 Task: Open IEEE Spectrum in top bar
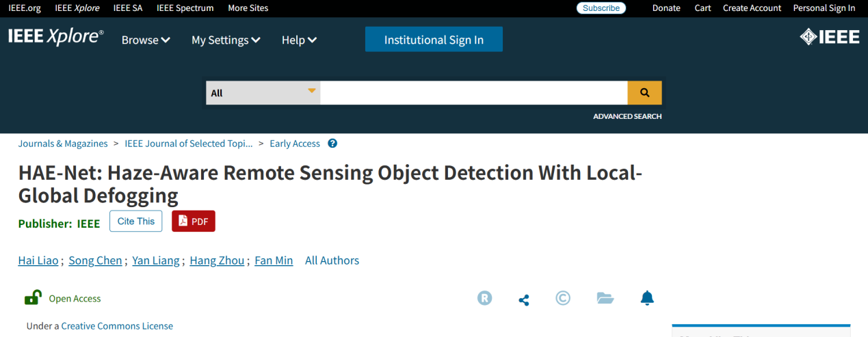185,8
